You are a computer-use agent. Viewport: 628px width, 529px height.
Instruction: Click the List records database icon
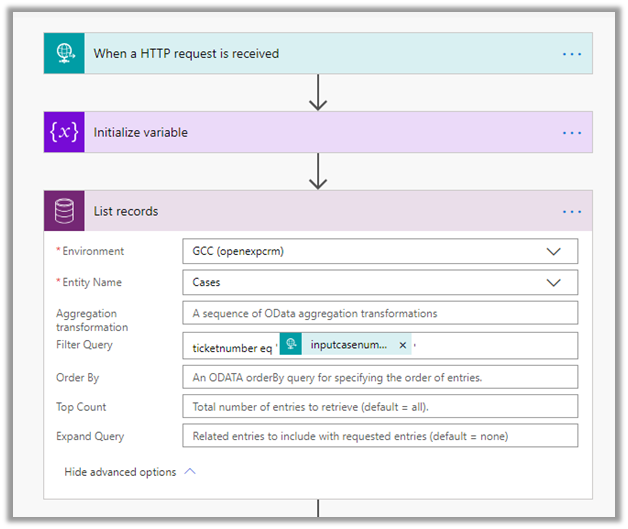coord(64,211)
